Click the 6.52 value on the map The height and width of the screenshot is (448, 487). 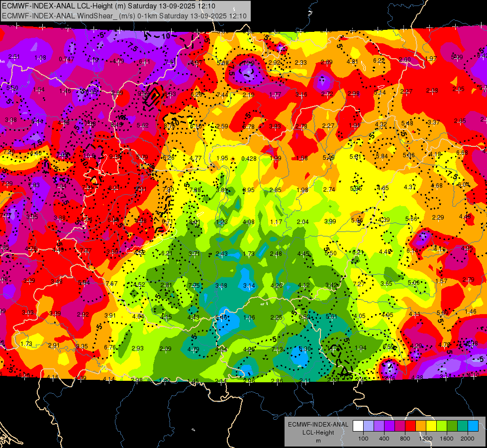304,317
